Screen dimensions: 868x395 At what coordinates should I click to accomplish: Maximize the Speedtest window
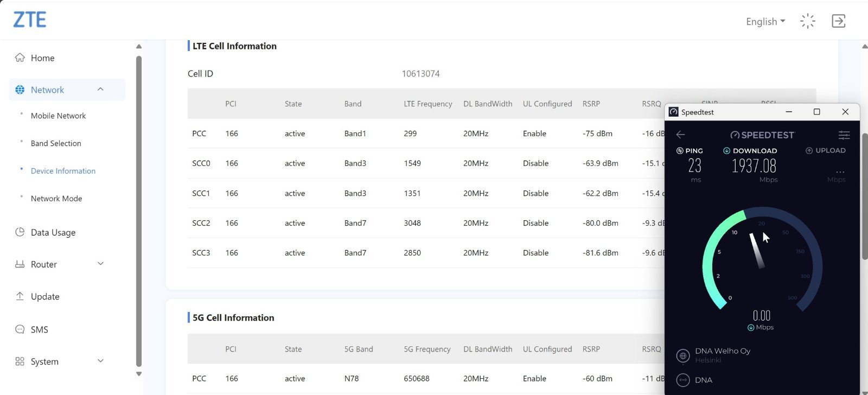pos(816,112)
